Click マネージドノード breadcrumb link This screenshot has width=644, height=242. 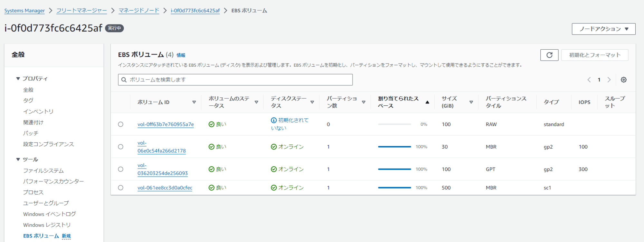[x=139, y=11]
